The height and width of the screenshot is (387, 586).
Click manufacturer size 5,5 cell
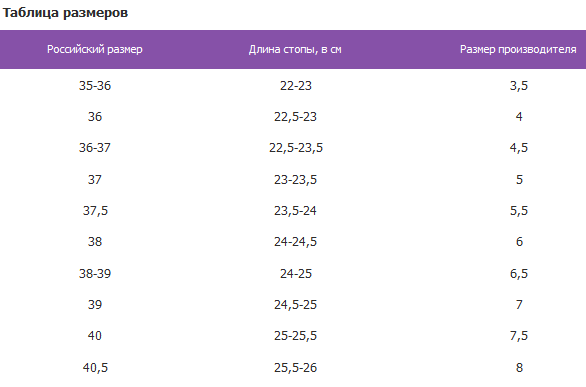click(519, 211)
